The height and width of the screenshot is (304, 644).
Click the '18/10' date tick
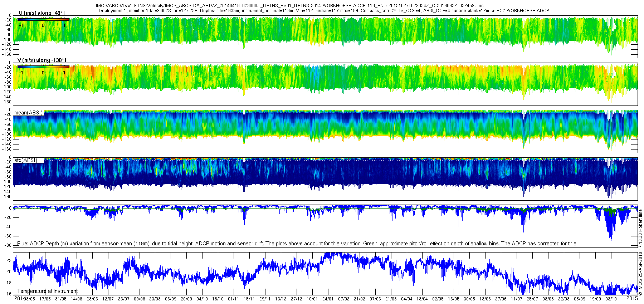tap(218, 299)
